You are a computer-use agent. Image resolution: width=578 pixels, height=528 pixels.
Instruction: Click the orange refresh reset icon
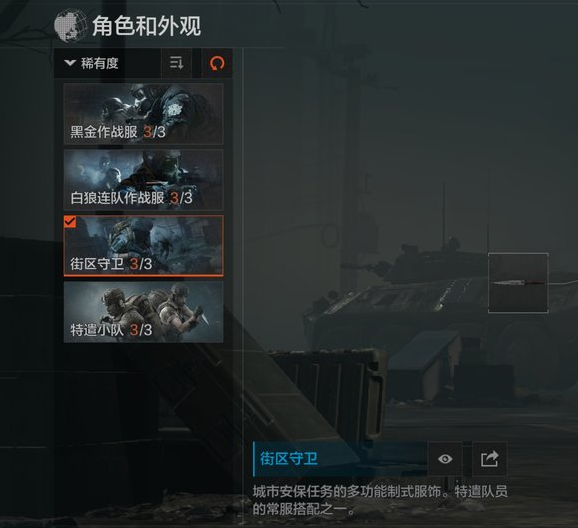(x=217, y=63)
